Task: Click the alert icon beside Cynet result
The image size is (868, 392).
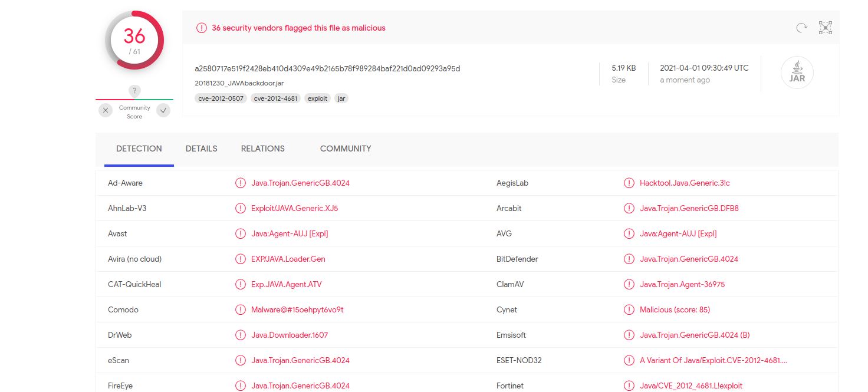Action: pos(629,309)
